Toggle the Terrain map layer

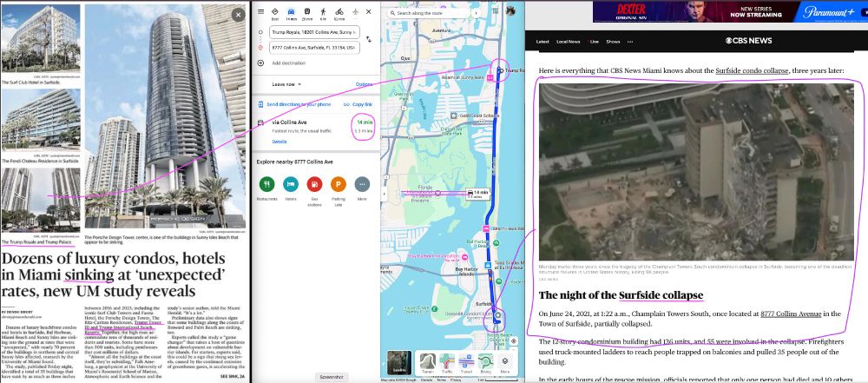(x=427, y=364)
